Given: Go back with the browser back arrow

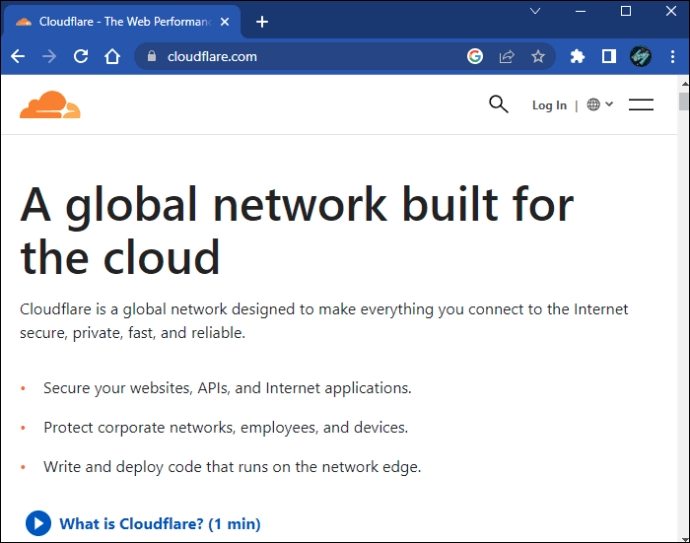Looking at the screenshot, I should pyautogui.click(x=18, y=56).
